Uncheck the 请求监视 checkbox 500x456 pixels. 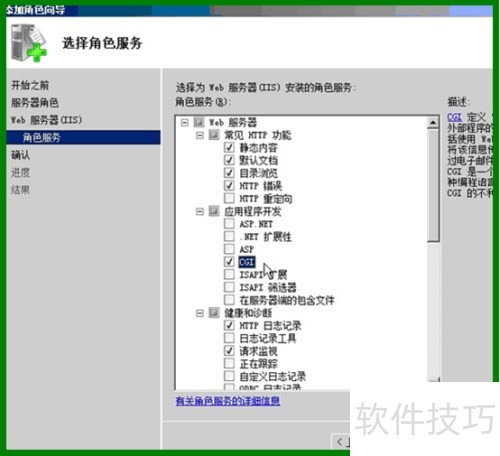click(x=229, y=350)
